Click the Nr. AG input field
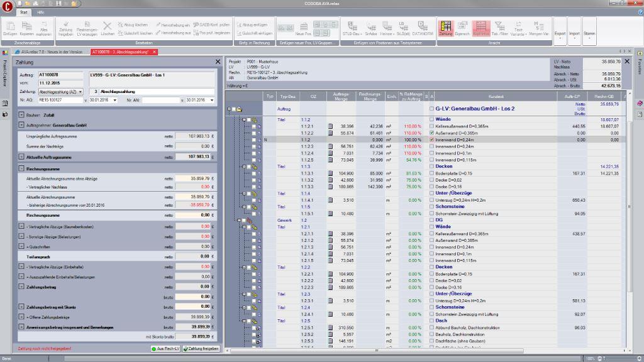This screenshot has height=362, width=644. click(x=60, y=100)
